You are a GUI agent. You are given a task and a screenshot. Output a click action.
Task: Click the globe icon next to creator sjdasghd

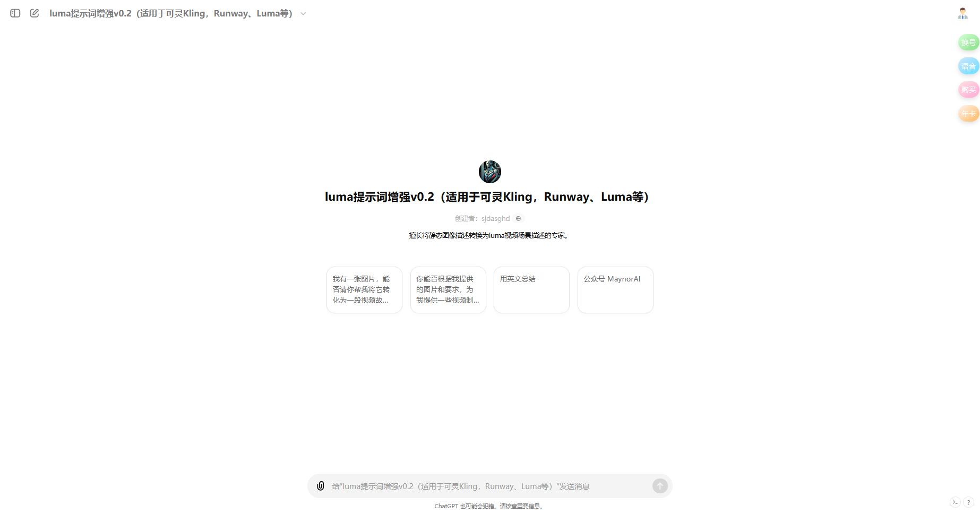(519, 218)
